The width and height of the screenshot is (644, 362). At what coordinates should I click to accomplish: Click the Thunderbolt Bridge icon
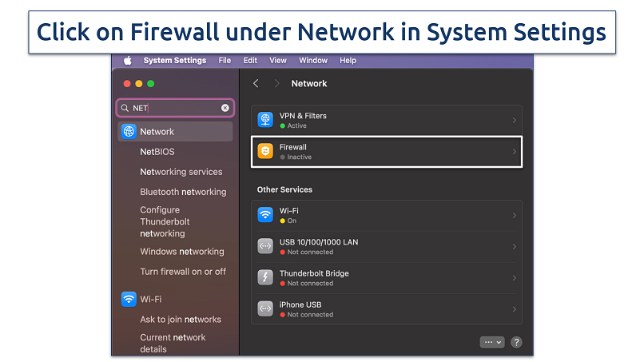click(x=265, y=277)
